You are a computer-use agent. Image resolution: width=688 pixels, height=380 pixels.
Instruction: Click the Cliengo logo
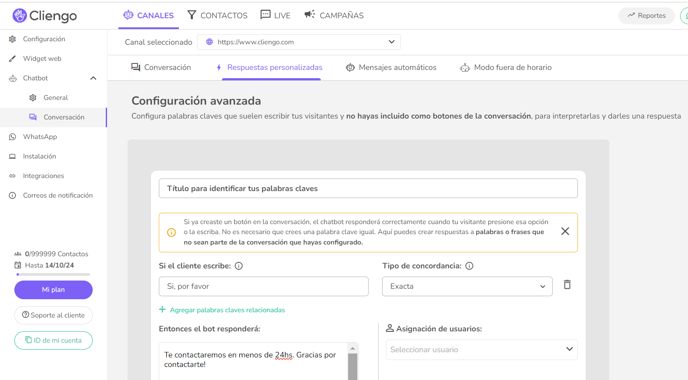coord(44,16)
